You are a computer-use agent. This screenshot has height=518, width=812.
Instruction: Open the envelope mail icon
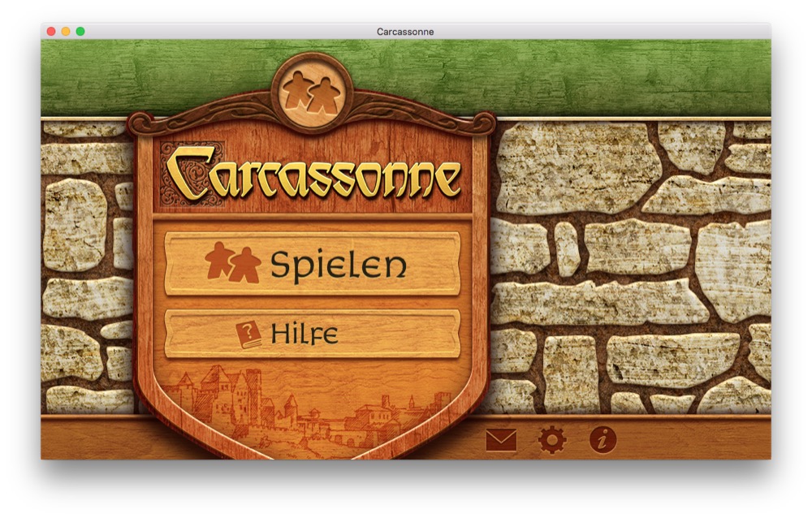(x=501, y=440)
